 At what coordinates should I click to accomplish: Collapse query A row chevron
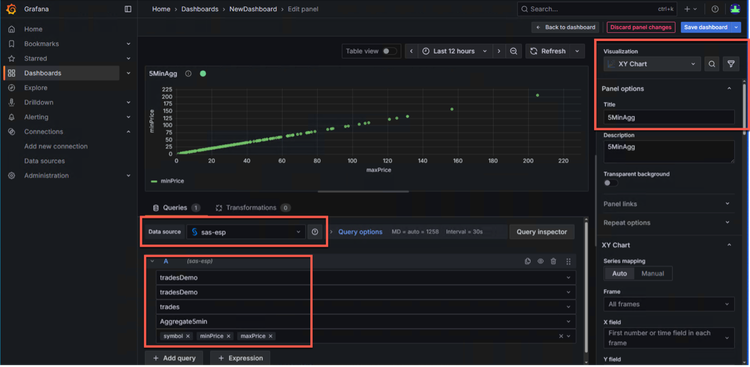click(152, 261)
